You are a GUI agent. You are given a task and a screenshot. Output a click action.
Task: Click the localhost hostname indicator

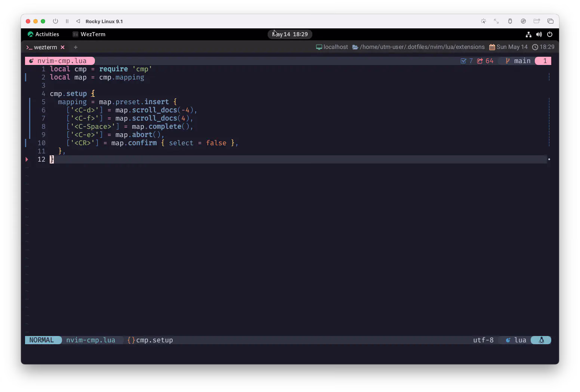click(x=336, y=47)
